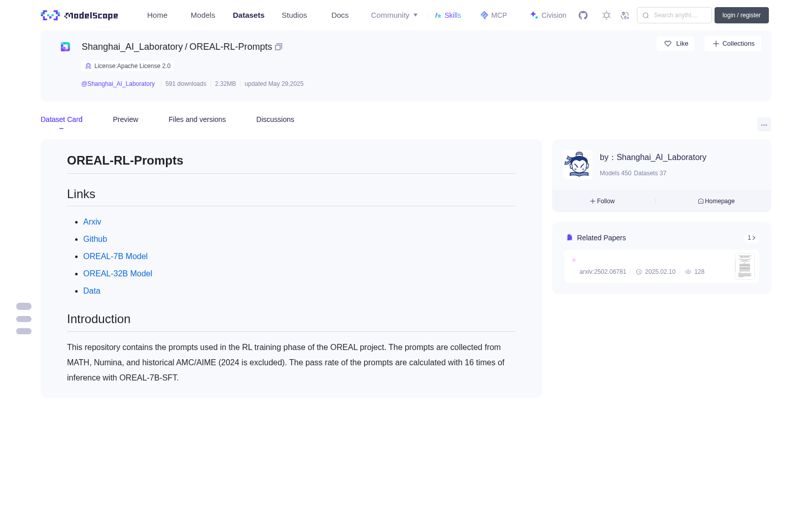Open the Discussions tab
The height and width of the screenshot is (508, 812).
pyautogui.click(x=275, y=119)
